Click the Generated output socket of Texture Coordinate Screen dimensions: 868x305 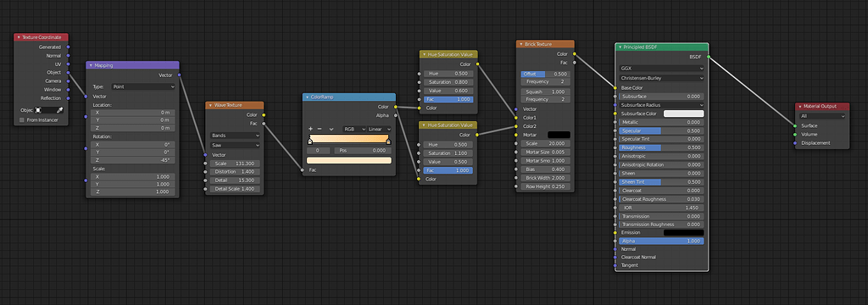click(68, 47)
